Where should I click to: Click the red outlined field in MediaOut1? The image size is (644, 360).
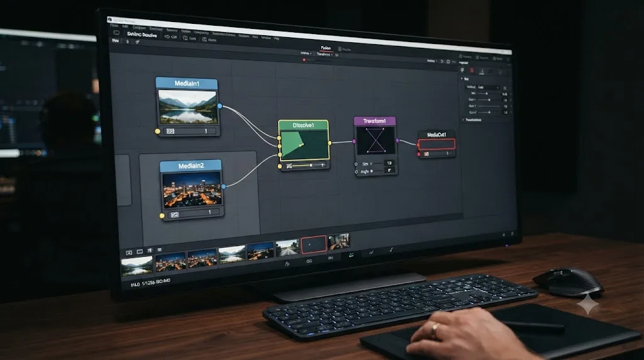[x=436, y=144]
